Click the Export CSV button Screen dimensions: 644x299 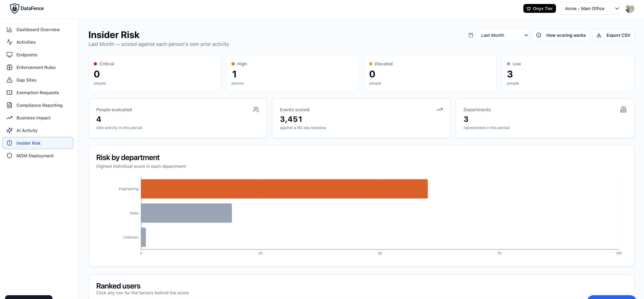613,35
